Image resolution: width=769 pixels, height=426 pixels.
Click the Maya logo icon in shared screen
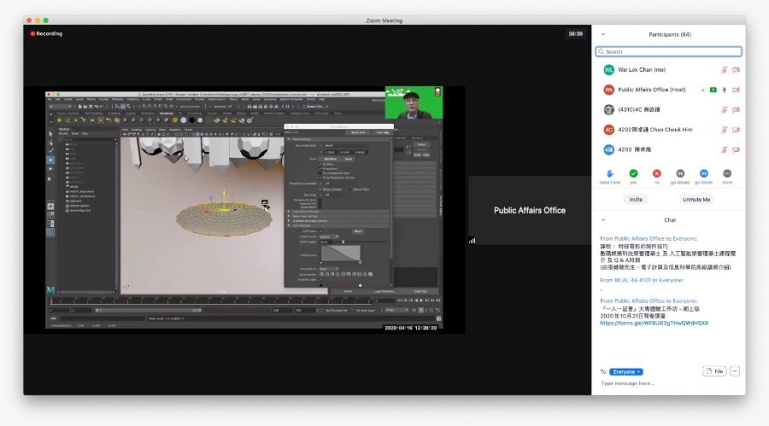(51, 290)
